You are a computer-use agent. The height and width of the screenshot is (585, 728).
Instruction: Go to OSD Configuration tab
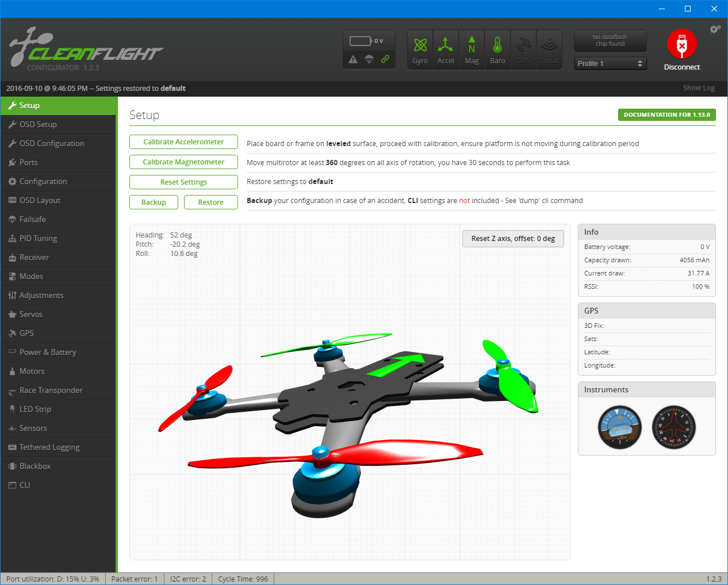[x=58, y=144]
